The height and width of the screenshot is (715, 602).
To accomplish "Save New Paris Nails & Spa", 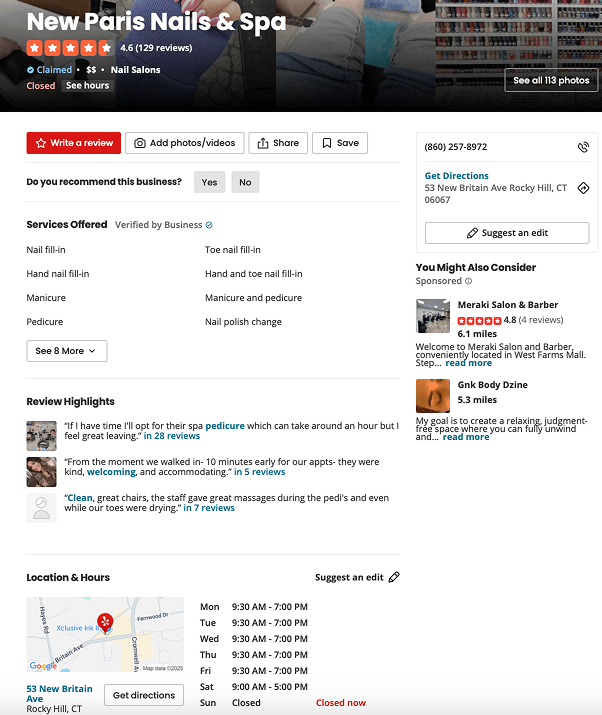I will pos(340,143).
